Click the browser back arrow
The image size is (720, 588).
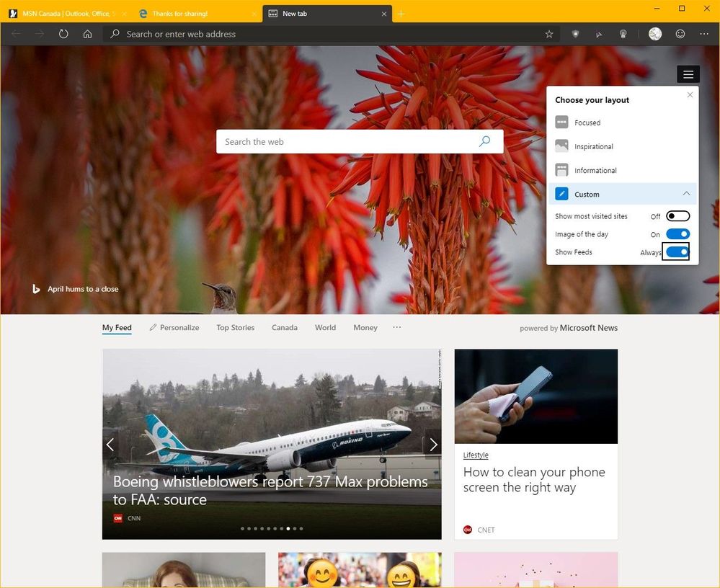(x=16, y=34)
